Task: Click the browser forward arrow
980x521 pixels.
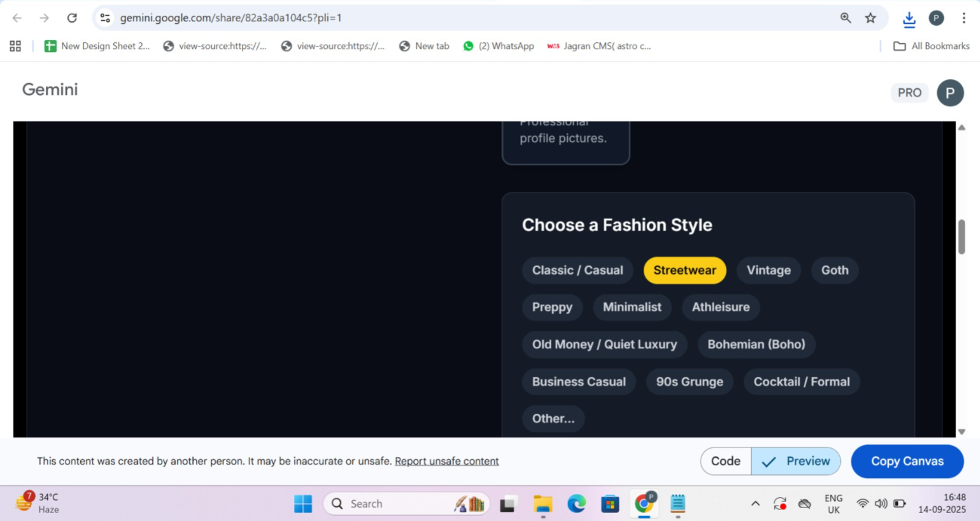Action: [44, 18]
